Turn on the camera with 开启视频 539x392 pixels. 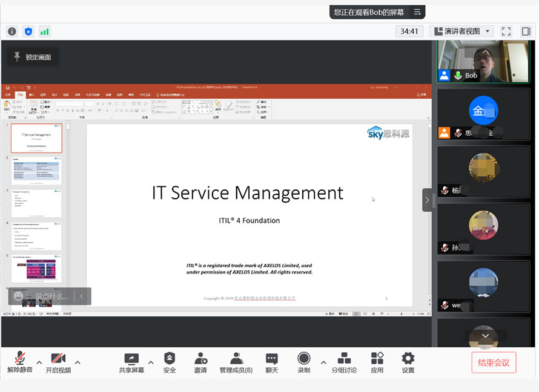tap(58, 362)
